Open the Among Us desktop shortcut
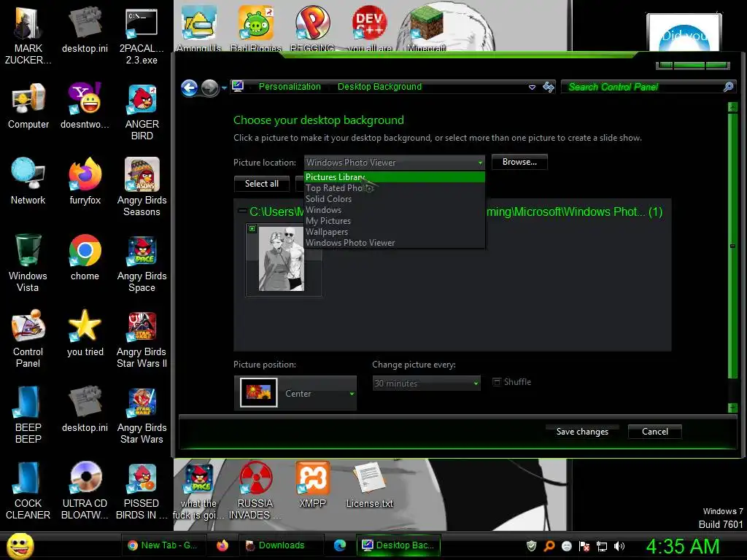Viewport: 747px width, 560px height. click(198, 28)
